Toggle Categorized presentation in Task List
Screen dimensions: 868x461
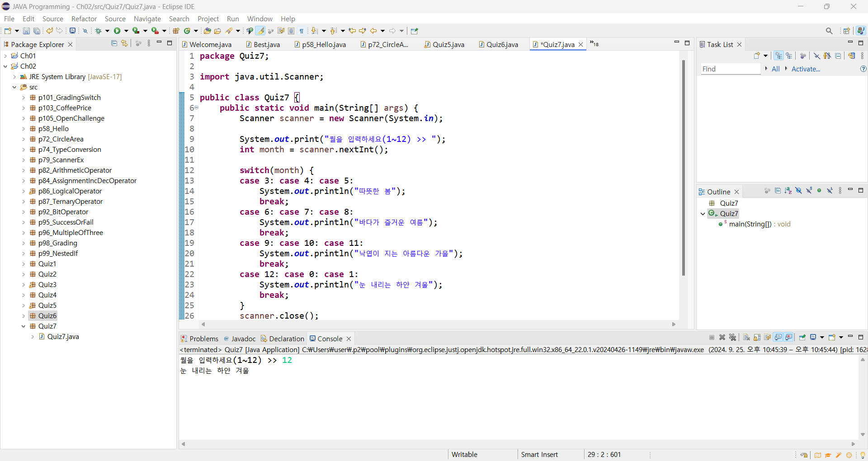778,56
